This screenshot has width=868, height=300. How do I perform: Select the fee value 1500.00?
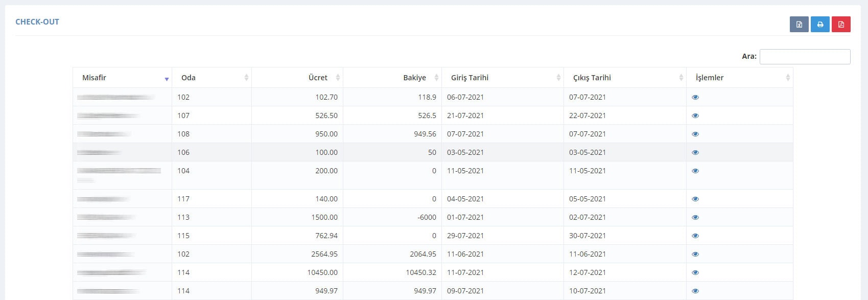click(x=324, y=217)
